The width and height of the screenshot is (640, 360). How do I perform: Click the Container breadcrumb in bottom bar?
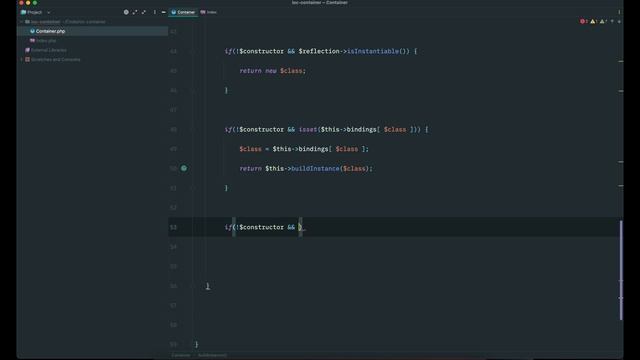point(180,356)
